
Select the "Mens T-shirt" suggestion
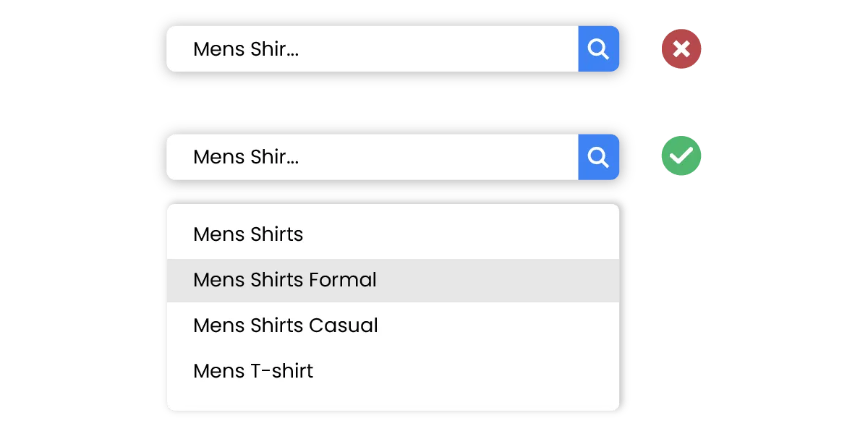[253, 371]
